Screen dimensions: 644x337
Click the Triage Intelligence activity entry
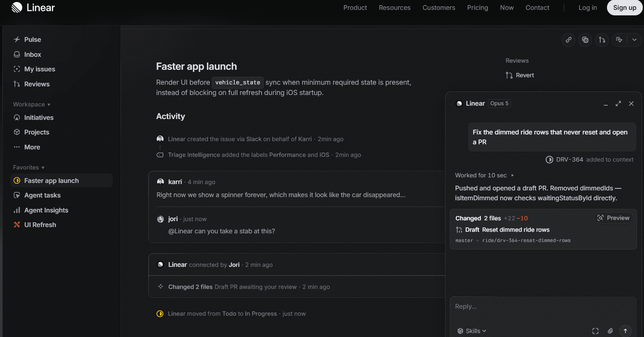point(259,155)
